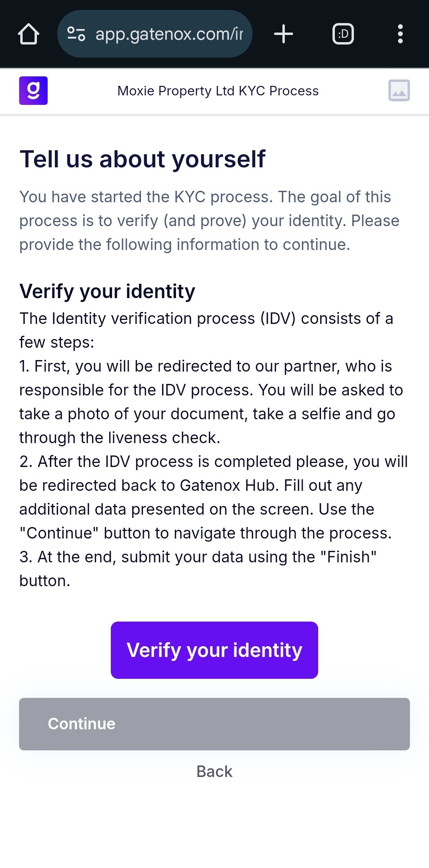Open site information icon in address bar
429x868 pixels.
coord(76,34)
